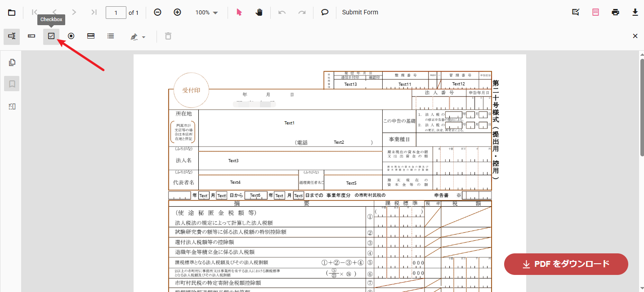
Task: Click the page number input box
Action: pyautogui.click(x=116, y=13)
